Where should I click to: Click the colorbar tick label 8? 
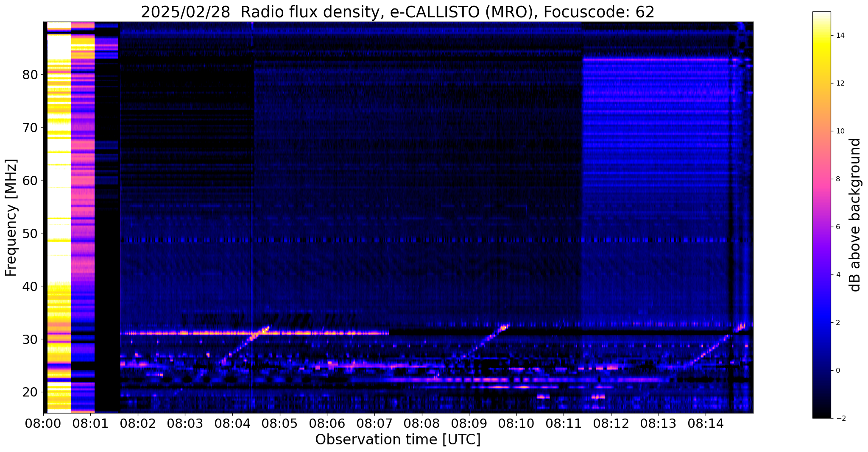click(837, 179)
